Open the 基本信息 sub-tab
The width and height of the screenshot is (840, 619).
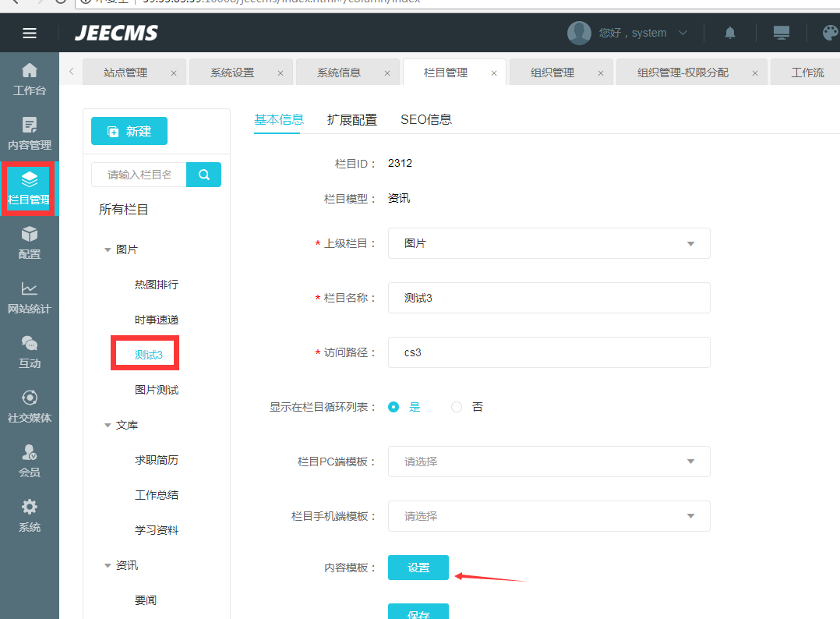coord(279,119)
